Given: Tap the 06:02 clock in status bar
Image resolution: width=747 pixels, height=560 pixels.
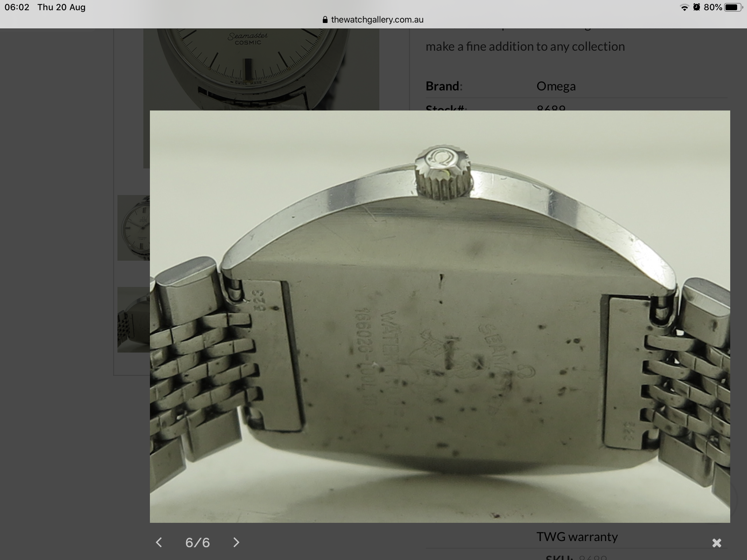Looking at the screenshot, I should [17, 7].
